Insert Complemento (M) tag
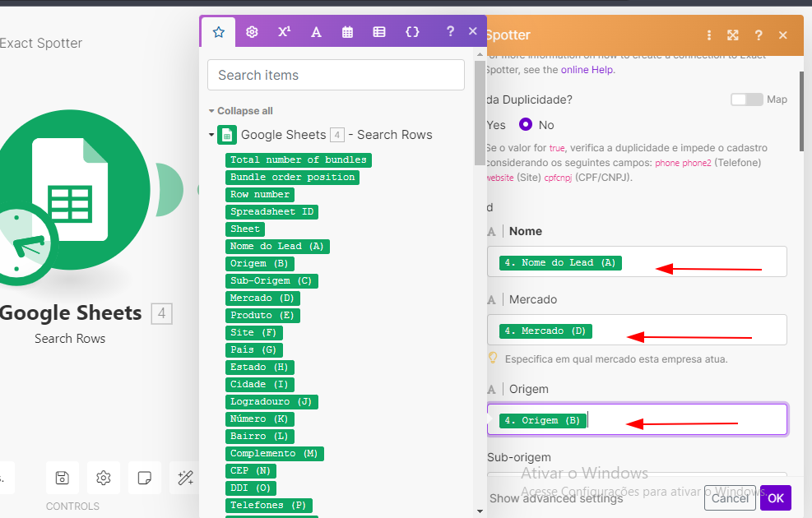The width and height of the screenshot is (812, 518). (x=275, y=453)
